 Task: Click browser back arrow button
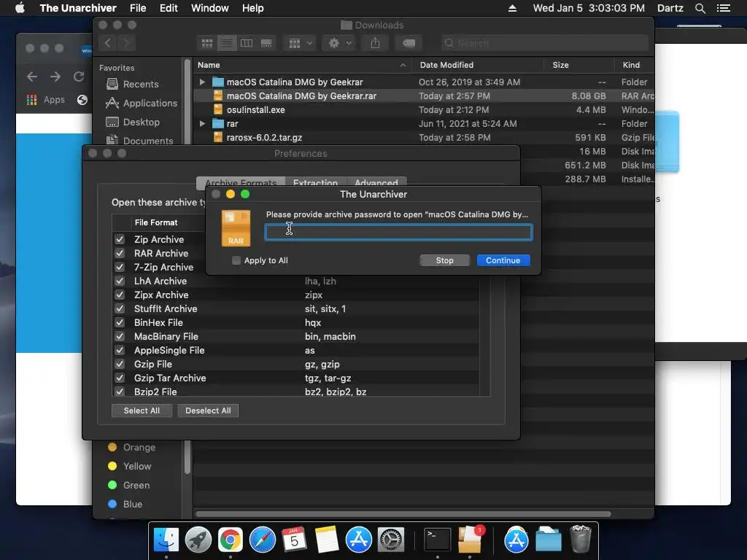(32, 76)
